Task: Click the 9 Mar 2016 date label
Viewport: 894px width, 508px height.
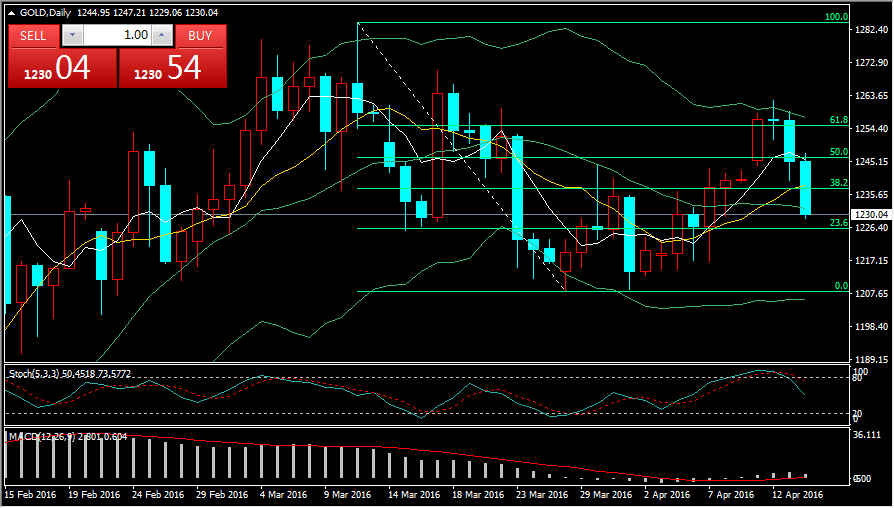Action: pyautogui.click(x=347, y=494)
